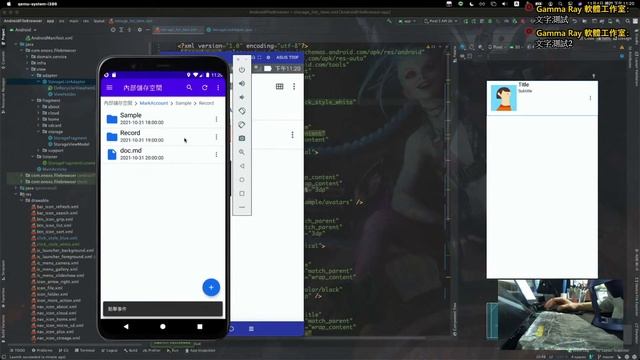The width and height of the screenshot is (640, 360).
Task: Click the avatar thumbnail in the layout preview
Action: click(504, 98)
